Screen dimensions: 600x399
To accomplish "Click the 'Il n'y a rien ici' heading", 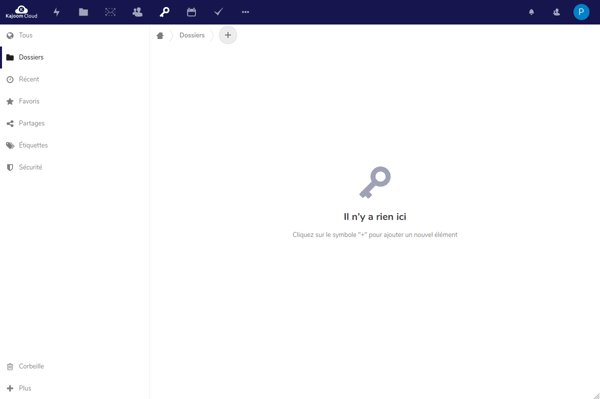I will click(375, 217).
